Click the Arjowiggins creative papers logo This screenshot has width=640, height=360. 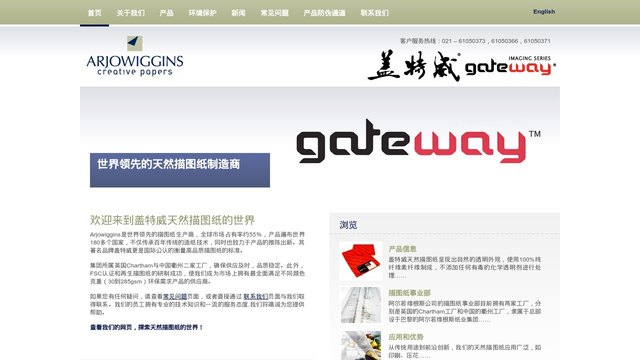(x=135, y=56)
